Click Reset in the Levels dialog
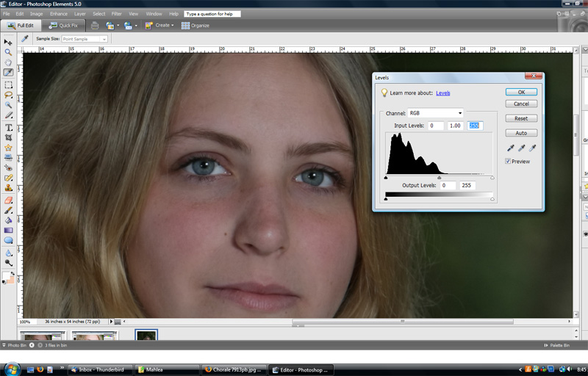The image size is (588, 376). (x=521, y=118)
